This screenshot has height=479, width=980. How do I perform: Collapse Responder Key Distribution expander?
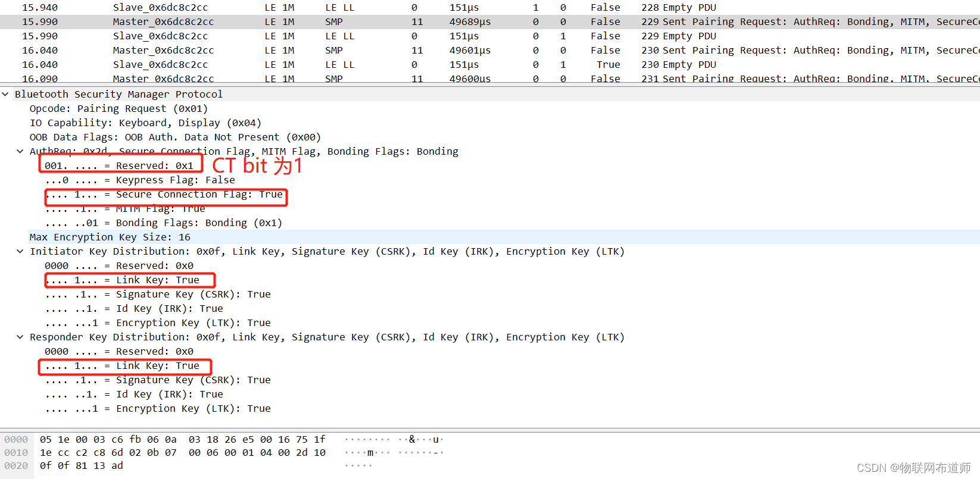point(20,337)
